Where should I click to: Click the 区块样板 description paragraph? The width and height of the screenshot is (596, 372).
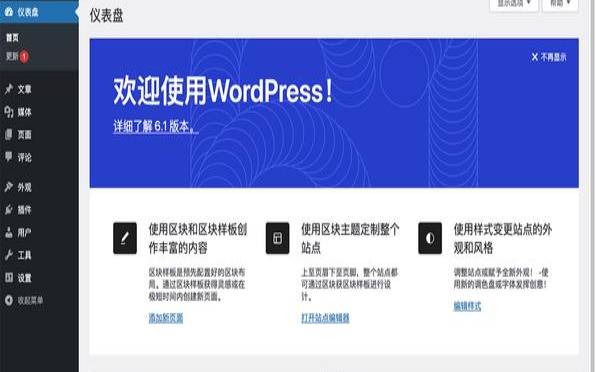(197, 284)
